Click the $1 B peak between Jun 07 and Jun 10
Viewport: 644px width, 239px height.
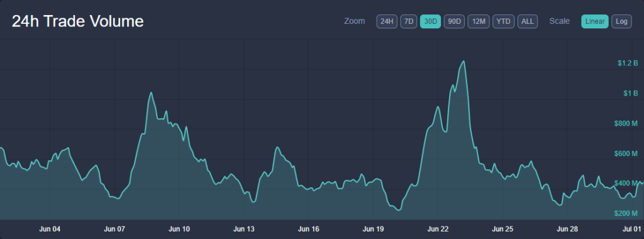click(x=151, y=93)
